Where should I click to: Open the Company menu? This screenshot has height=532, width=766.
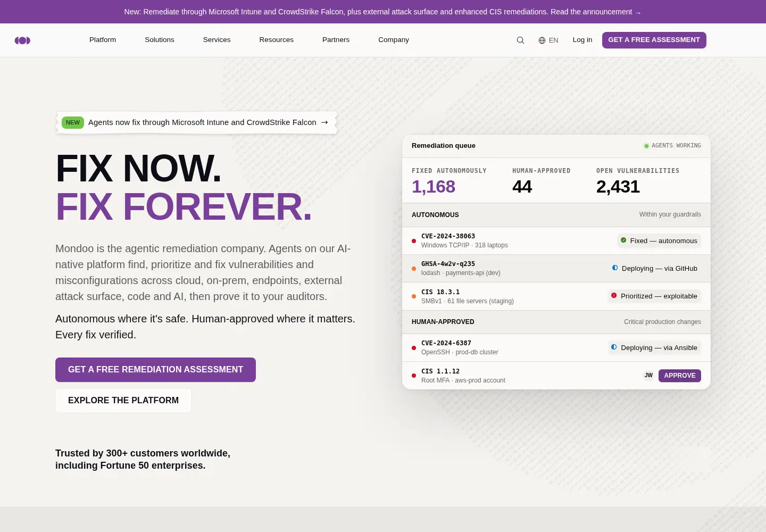(394, 40)
